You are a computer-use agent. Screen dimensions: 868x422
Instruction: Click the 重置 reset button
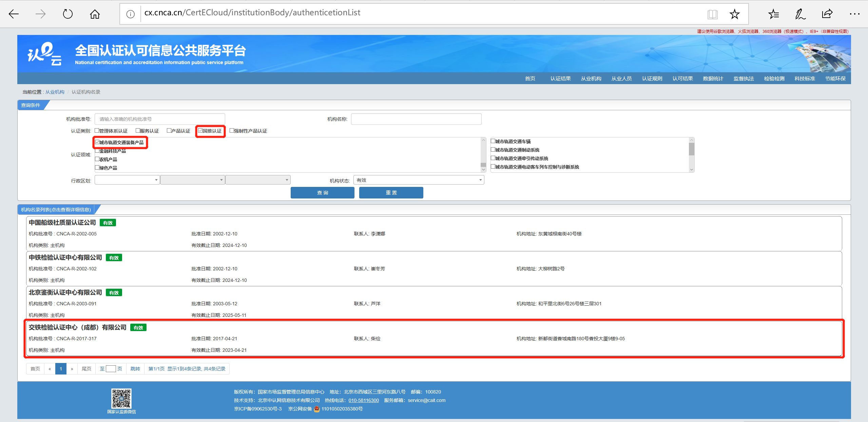[391, 193]
